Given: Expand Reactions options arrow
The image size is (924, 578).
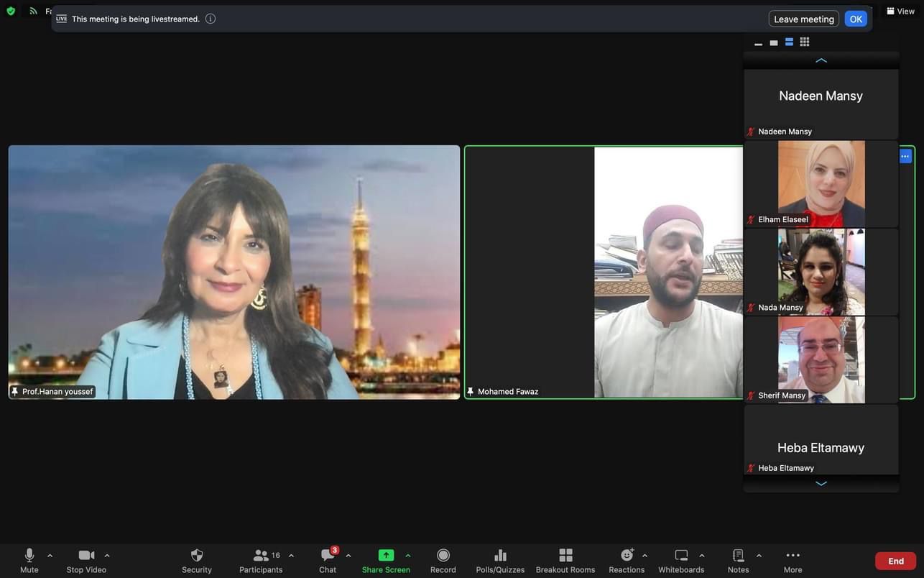Looking at the screenshot, I should pos(645,556).
